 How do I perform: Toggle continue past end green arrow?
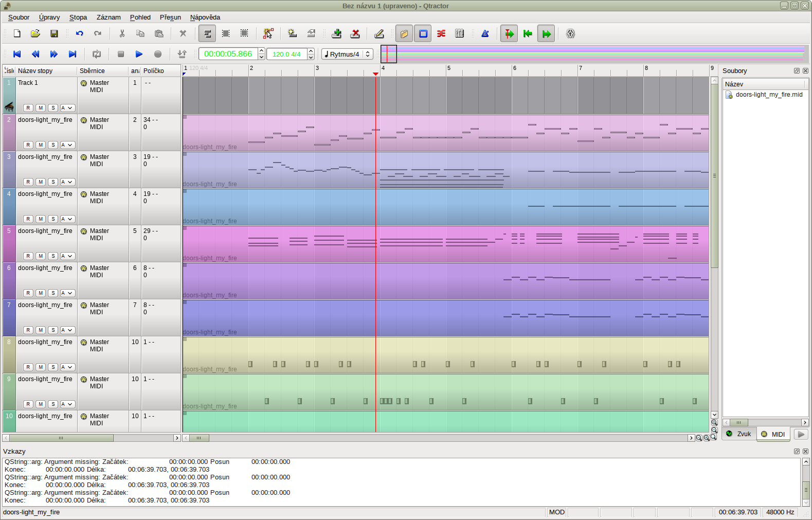click(546, 33)
